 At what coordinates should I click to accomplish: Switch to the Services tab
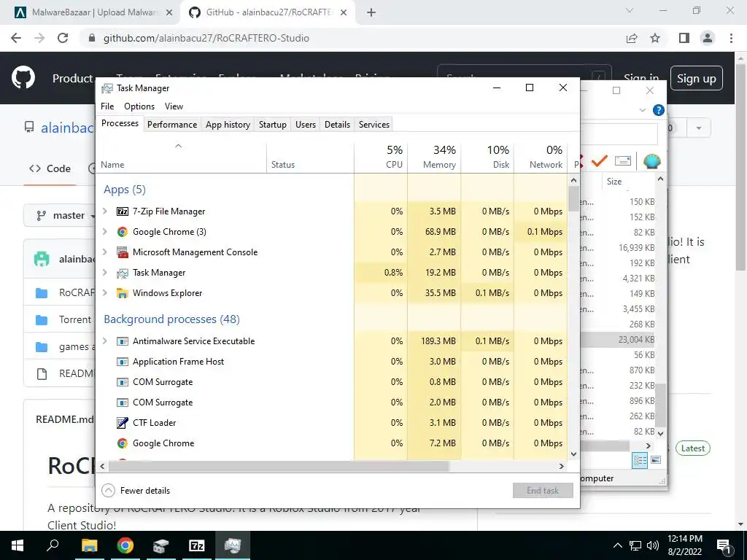click(x=374, y=124)
